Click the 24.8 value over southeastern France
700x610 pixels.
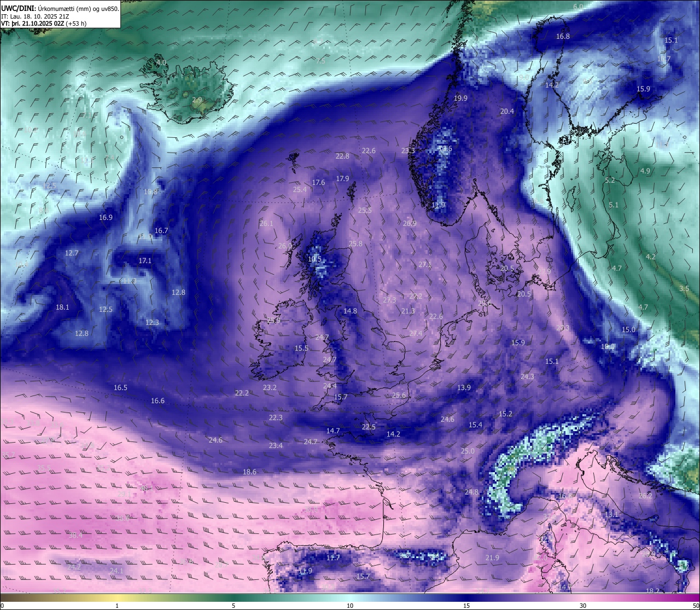[471, 492]
